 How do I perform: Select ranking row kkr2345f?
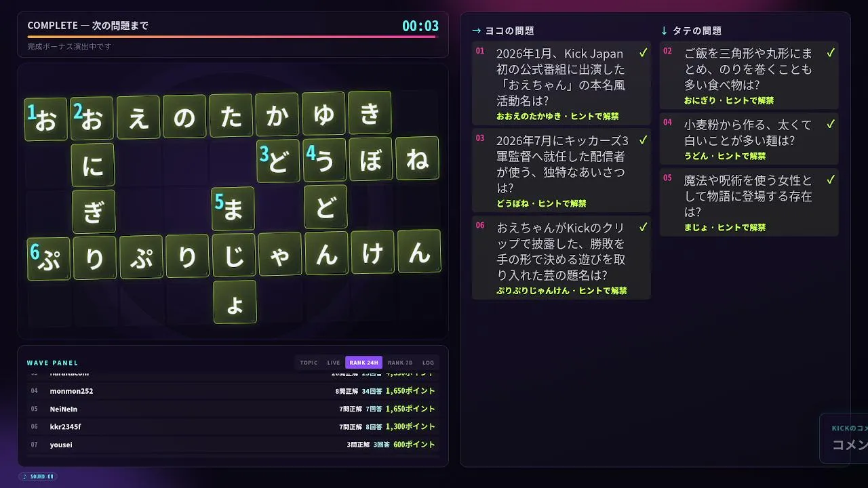tap(233, 427)
